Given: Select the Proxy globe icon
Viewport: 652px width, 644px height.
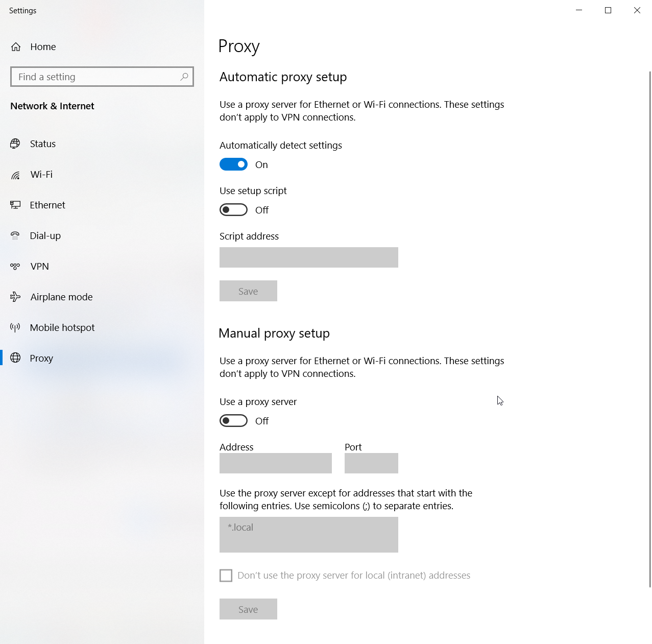Looking at the screenshot, I should click(x=16, y=358).
